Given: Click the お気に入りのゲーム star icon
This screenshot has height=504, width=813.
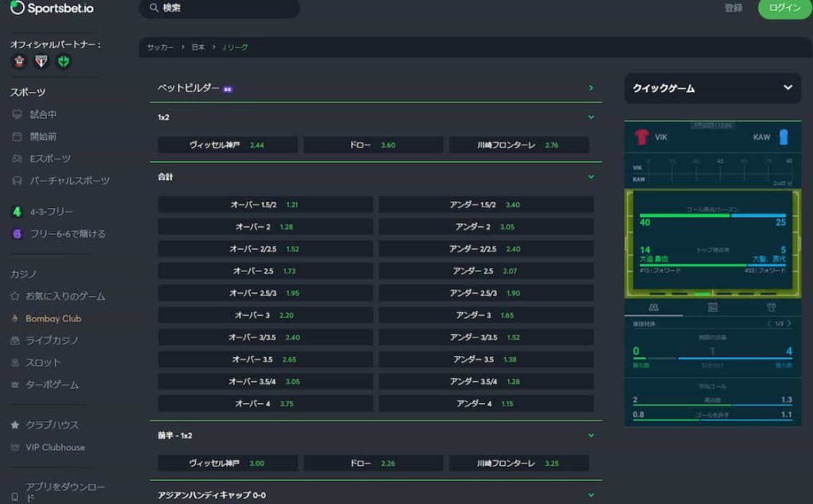Looking at the screenshot, I should coord(15,296).
